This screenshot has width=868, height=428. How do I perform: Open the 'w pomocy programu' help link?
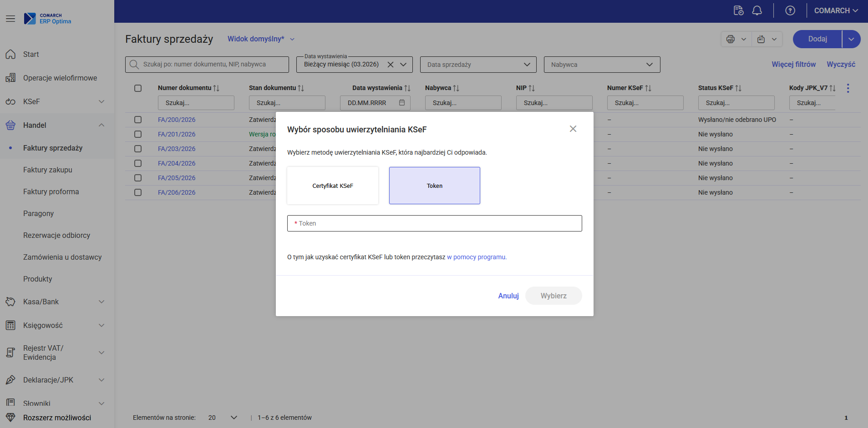[477, 257]
